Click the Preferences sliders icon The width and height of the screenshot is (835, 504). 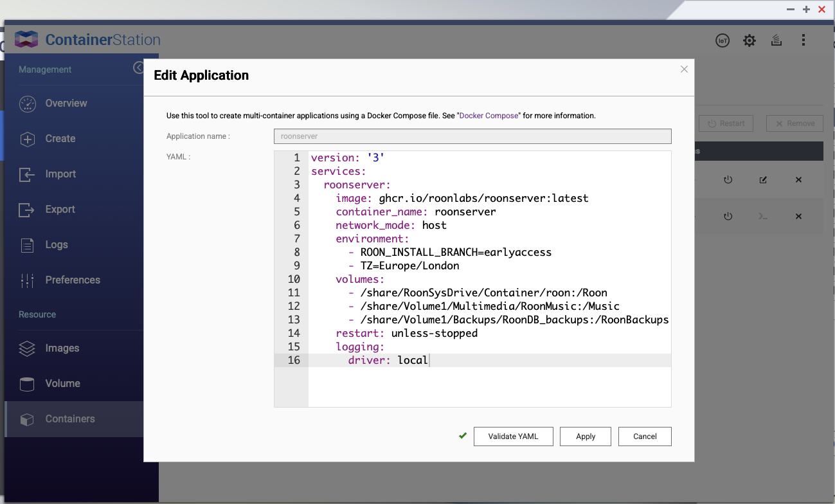(27, 280)
